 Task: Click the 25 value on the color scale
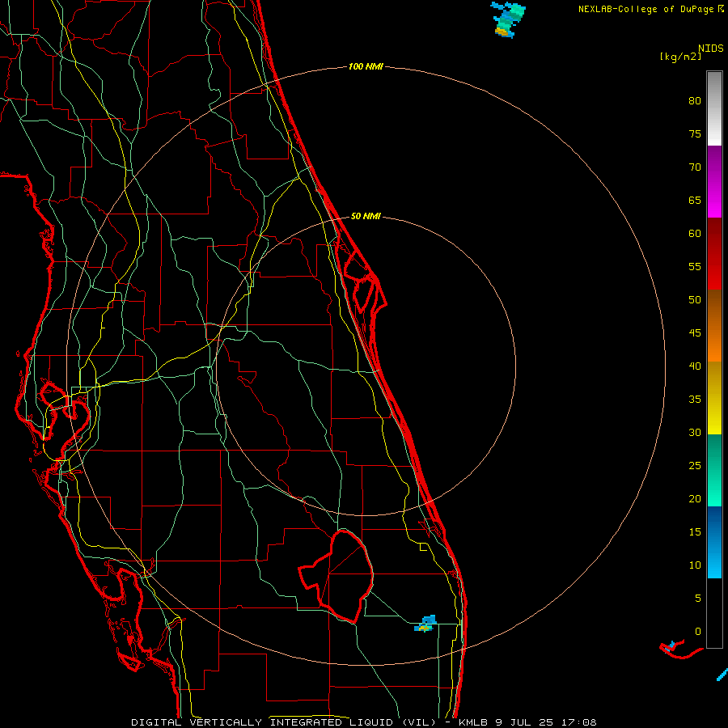pos(695,466)
